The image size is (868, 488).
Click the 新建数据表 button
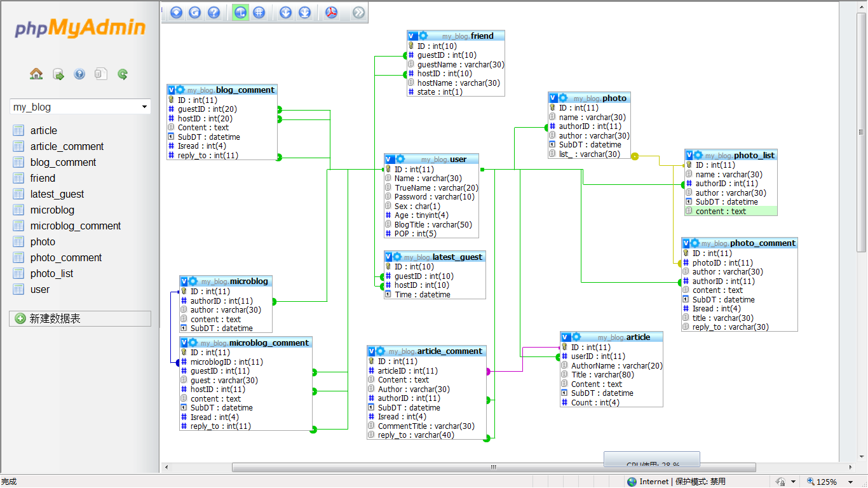(80, 318)
